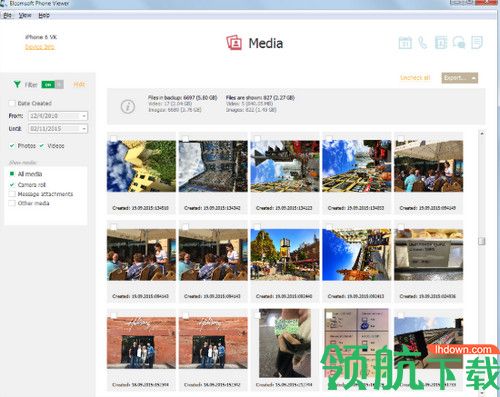Image resolution: width=500 pixels, height=397 pixels.
Task: Open the Help menu
Action: tap(44, 15)
